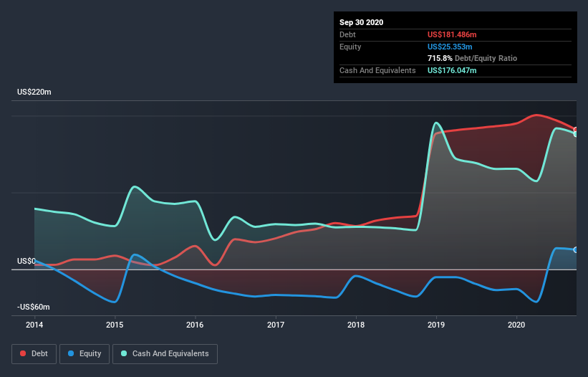Toggle the Cash And Equivalents legend button
588x377 pixels.
pos(165,354)
